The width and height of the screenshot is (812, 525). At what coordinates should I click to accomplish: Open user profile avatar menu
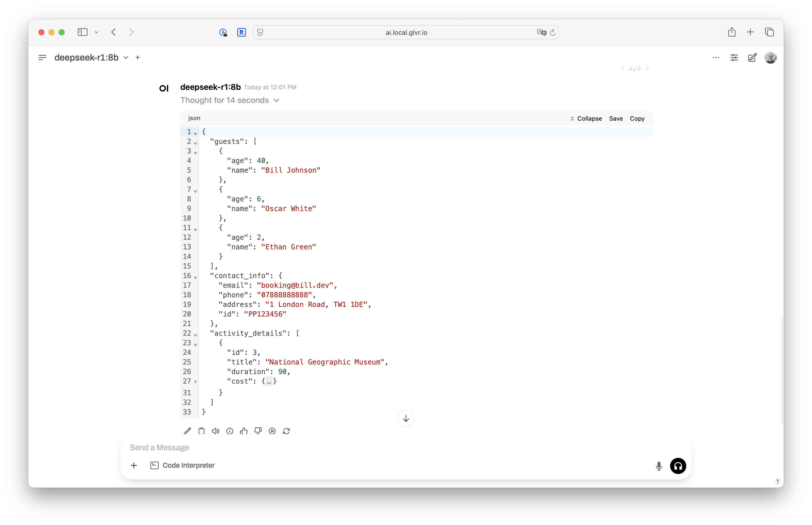coord(770,58)
